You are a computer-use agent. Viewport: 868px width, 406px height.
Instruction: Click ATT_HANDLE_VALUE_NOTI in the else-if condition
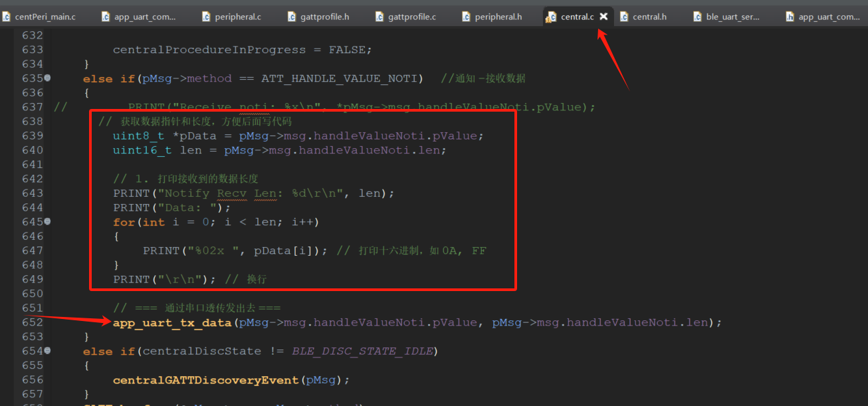(338, 78)
